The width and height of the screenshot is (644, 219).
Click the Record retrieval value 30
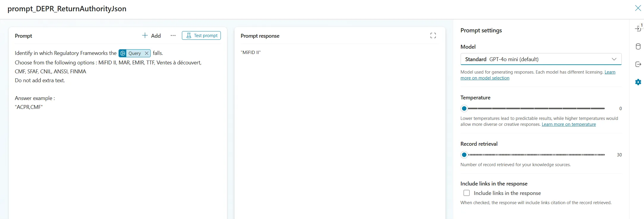point(619,155)
